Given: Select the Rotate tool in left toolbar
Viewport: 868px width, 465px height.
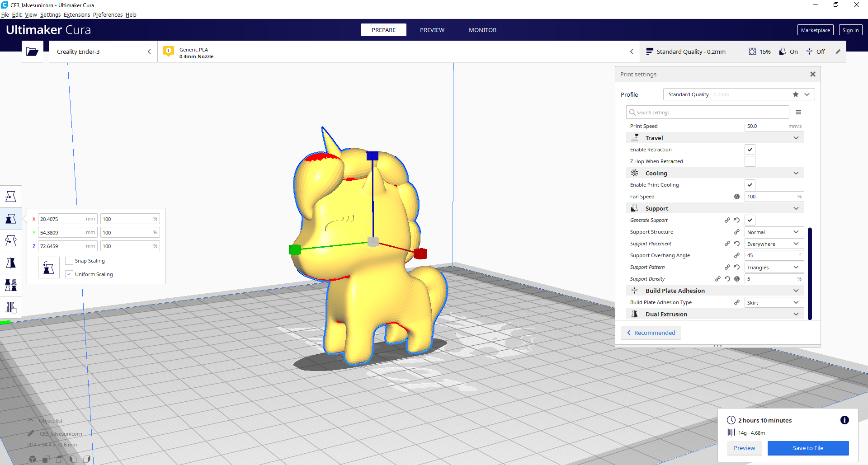Looking at the screenshot, I should tap(11, 241).
